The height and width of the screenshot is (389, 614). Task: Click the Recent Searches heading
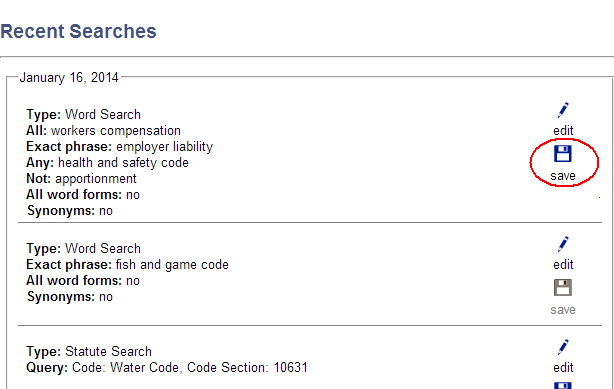(x=78, y=31)
